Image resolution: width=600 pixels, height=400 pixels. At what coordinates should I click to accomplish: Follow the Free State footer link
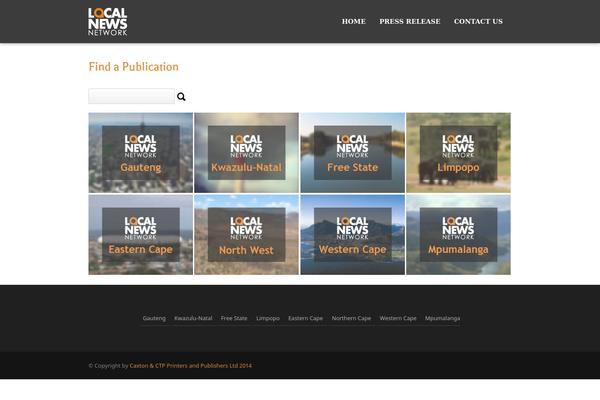pyautogui.click(x=234, y=318)
